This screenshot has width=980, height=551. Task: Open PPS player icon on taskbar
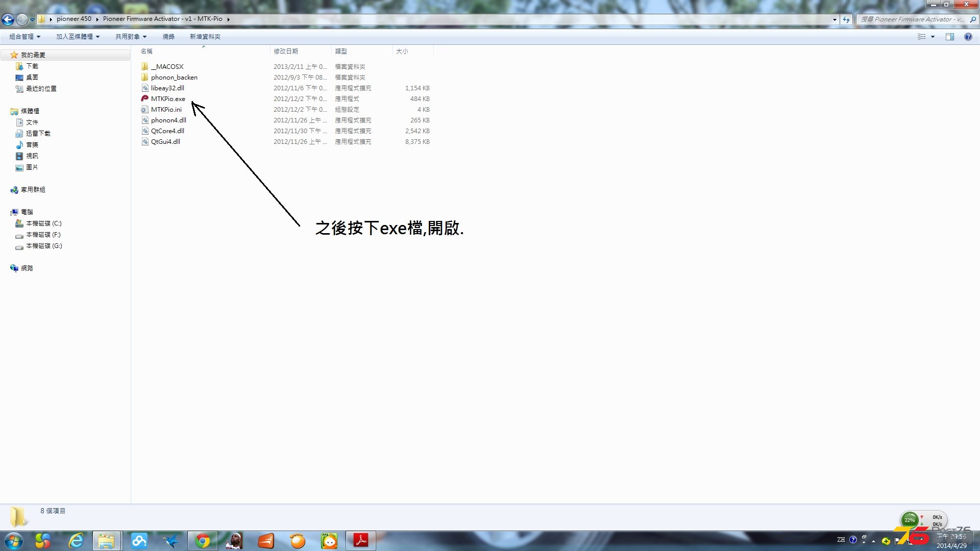[x=329, y=541]
